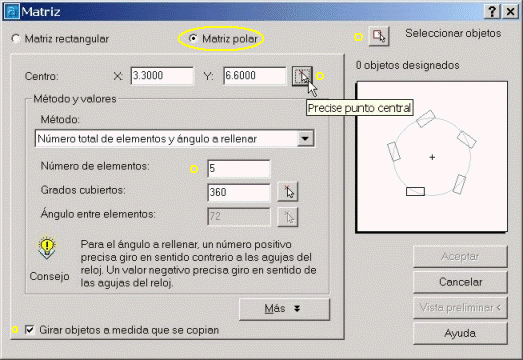The image size is (523, 360).
Task: Click the Consejo lightbulb tip icon
Action: (47, 248)
